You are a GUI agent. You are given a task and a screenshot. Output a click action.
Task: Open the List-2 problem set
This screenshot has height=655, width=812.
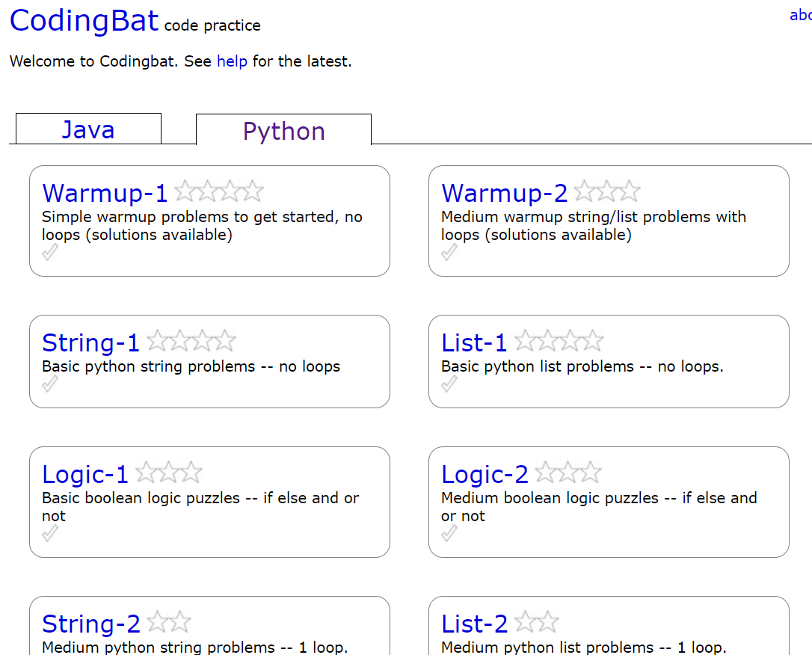(474, 623)
